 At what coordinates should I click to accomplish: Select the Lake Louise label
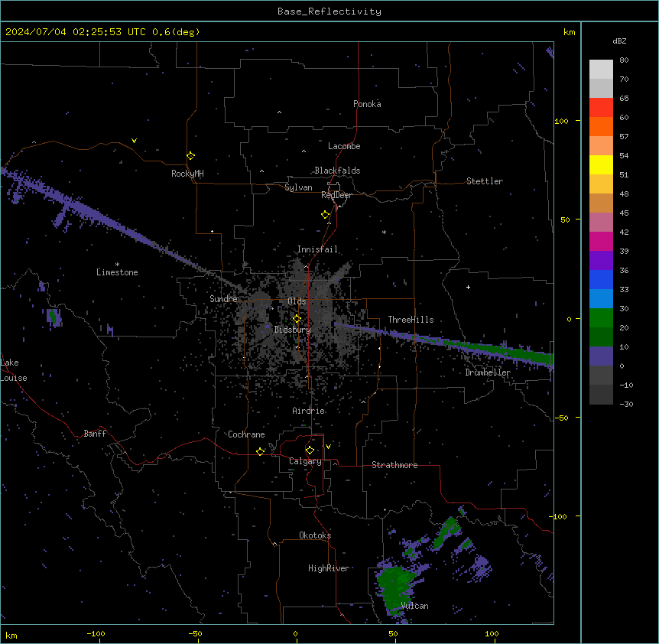point(14,370)
